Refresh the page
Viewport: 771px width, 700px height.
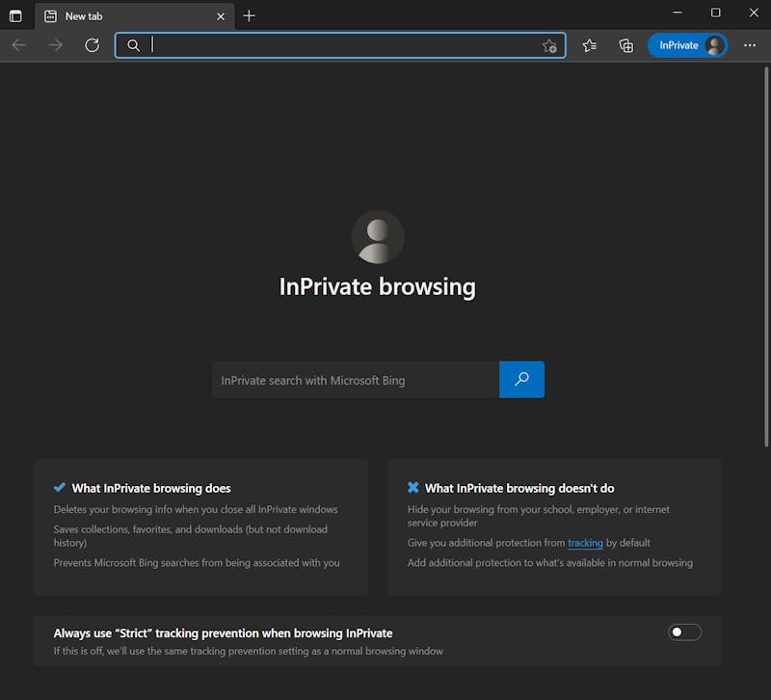[x=92, y=45]
